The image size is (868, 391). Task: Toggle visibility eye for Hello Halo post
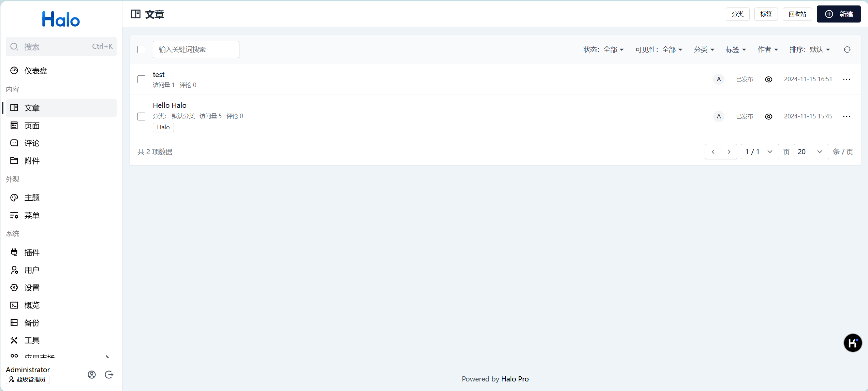768,116
